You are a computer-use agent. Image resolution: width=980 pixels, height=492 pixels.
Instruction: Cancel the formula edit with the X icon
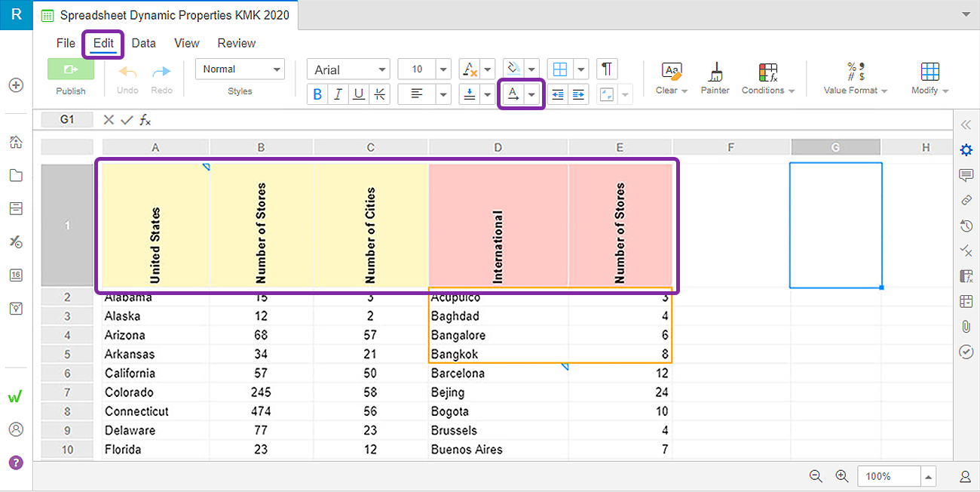[x=109, y=119]
